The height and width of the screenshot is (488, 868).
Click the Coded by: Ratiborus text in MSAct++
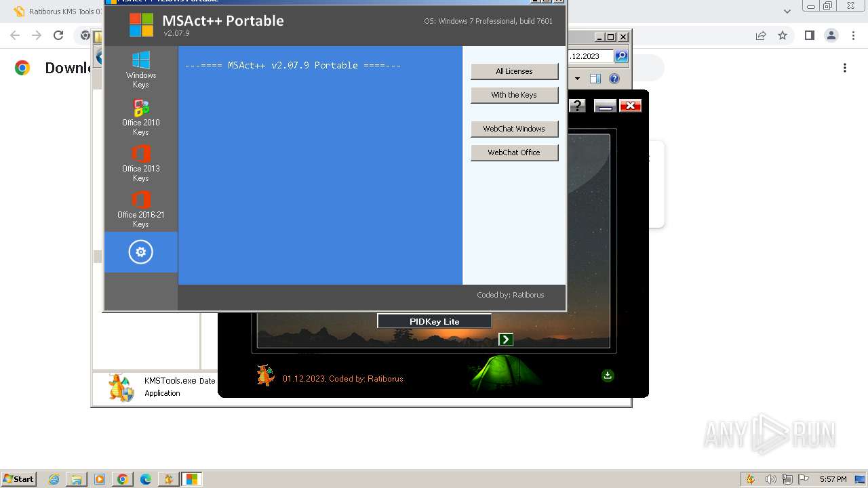click(511, 295)
